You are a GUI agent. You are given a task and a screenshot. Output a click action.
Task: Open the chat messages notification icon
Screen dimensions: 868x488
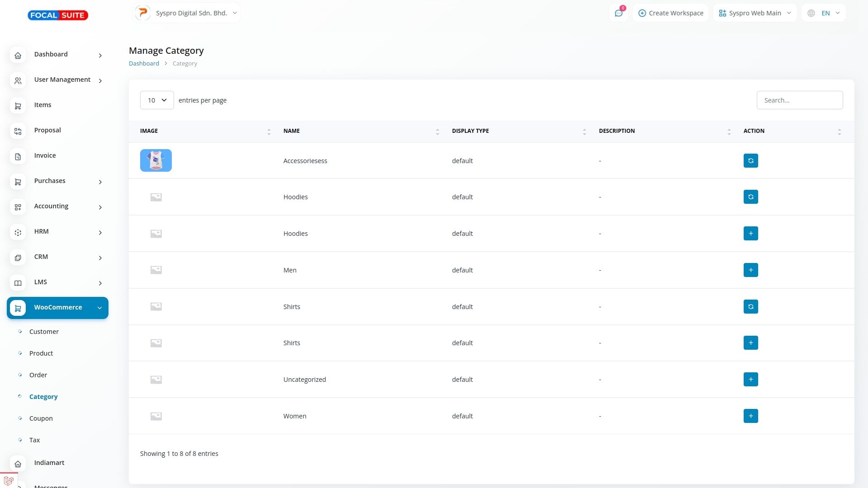point(618,13)
